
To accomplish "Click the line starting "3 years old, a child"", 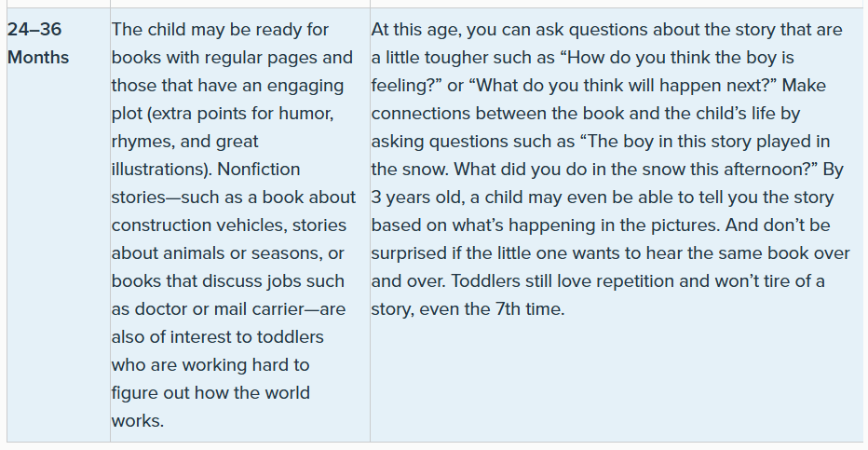I will [x=603, y=197].
